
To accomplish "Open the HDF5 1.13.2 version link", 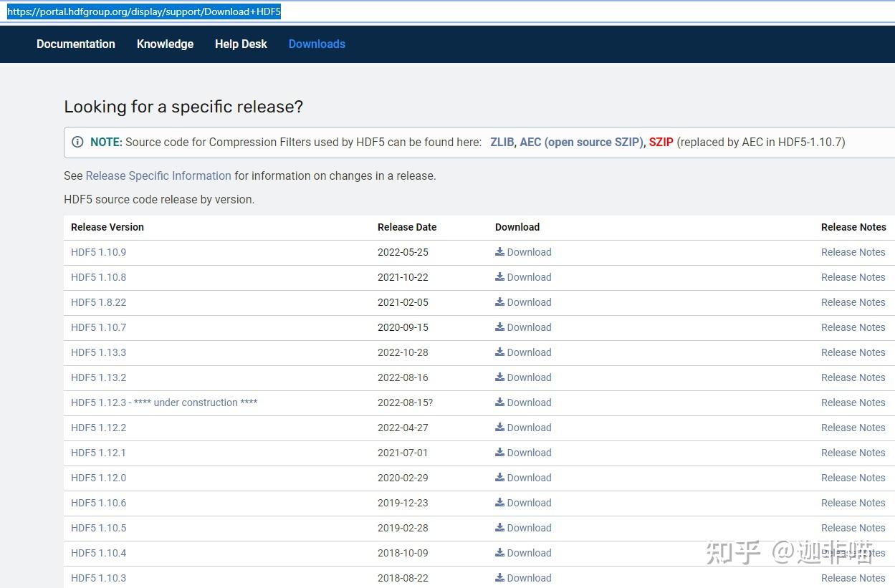I will pyautogui.click(x=98, y=377).
